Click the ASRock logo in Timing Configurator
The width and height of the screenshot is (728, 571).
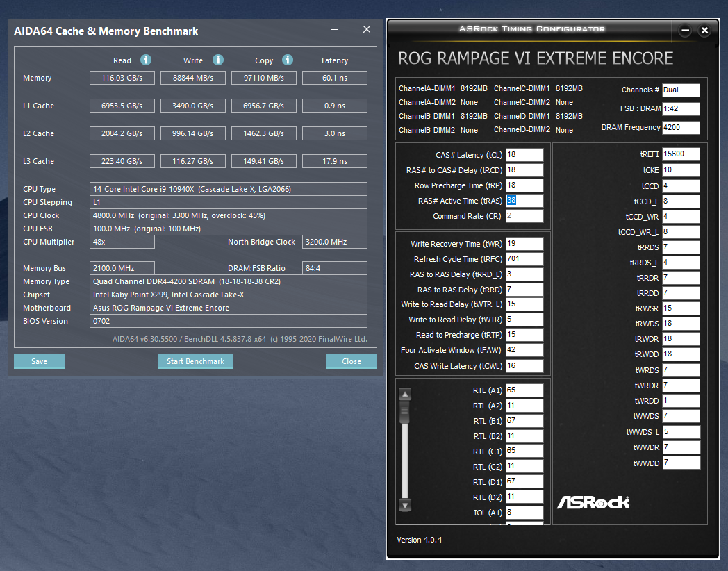[x=593, y=502]
